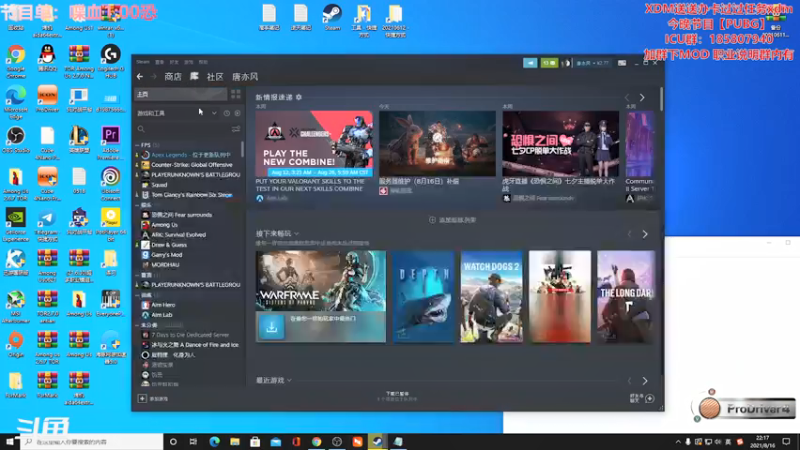Screen dimensions: 800x450
Task: Click Add Shelf link below news
Action: click(453, 220)
